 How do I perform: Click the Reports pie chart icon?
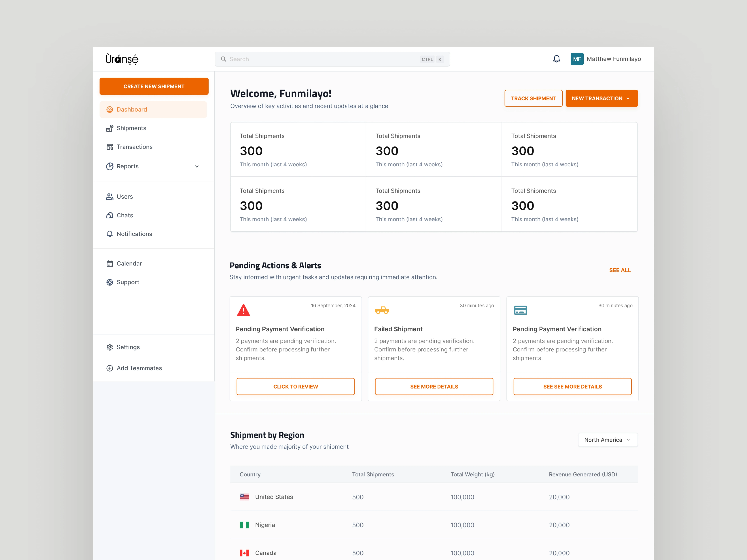[x=110, y=166]
